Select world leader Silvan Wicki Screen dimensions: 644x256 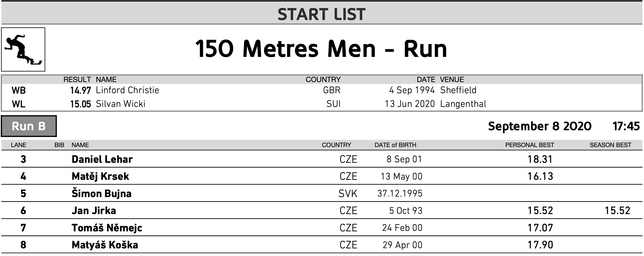tap(121, 104)
